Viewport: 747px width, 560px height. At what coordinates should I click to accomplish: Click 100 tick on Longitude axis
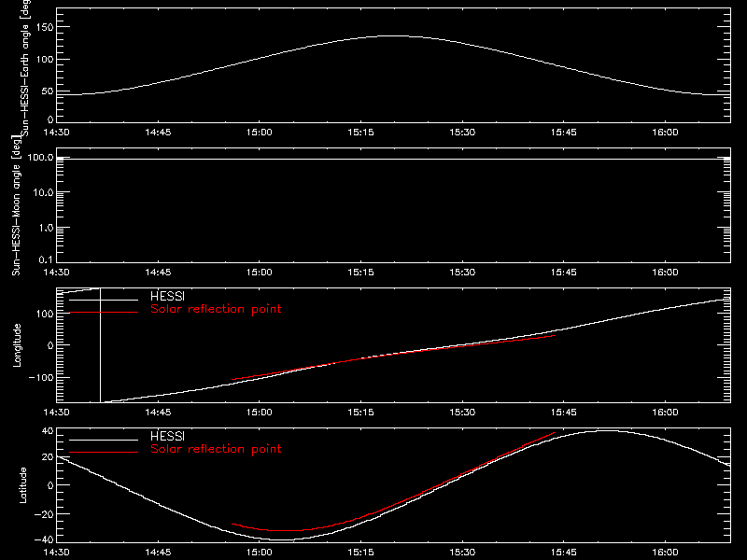point(45,314)
